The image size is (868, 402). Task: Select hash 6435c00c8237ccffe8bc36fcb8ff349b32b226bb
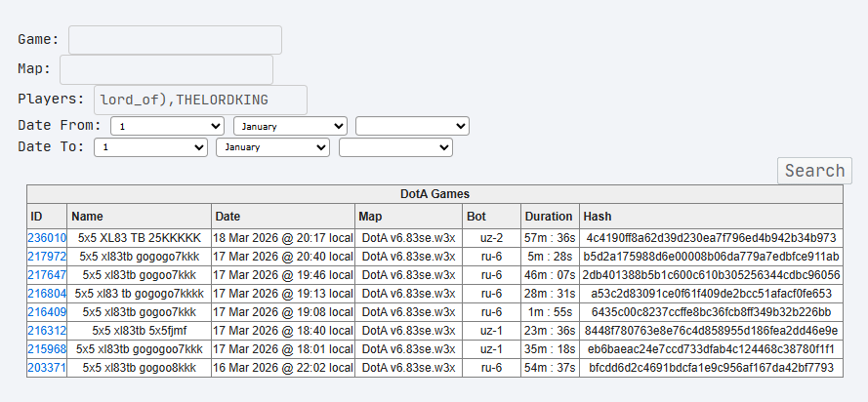pos(712,312)
